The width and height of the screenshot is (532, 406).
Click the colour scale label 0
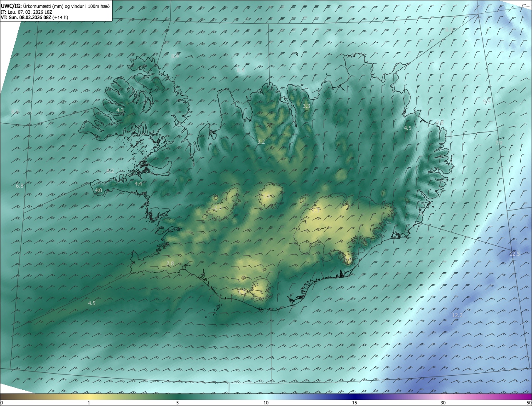2,403
